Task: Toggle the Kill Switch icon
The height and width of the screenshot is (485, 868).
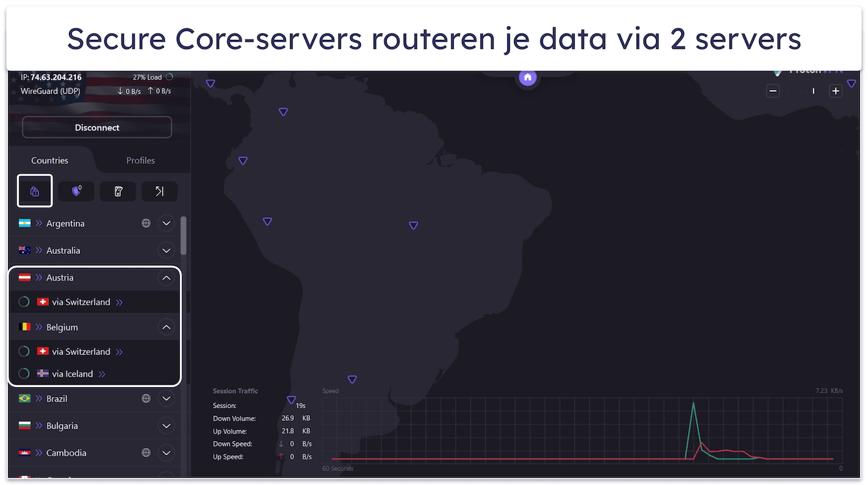Action: (x=118, y=191)
